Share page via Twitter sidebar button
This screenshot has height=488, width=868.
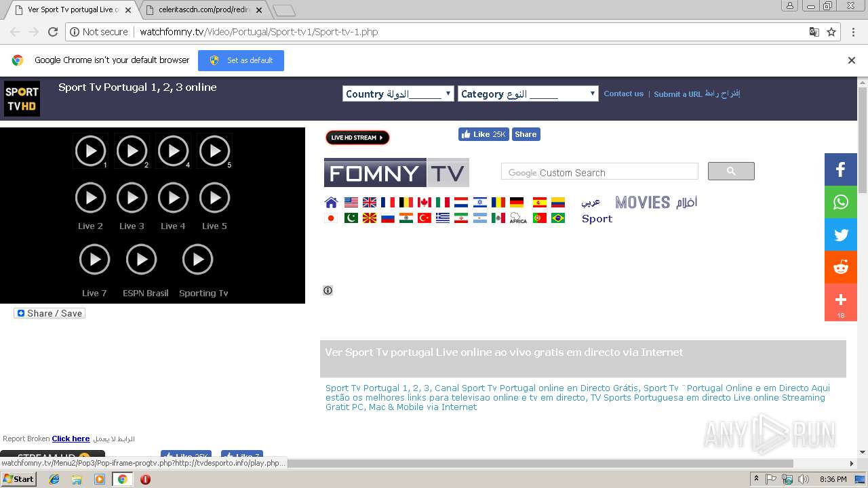tap(841, 235)
